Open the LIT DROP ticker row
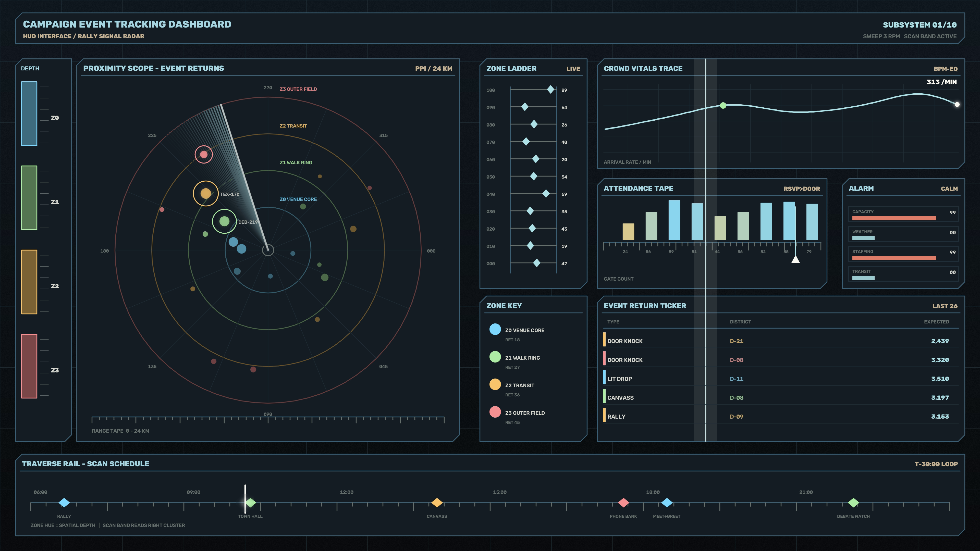980x551 pixels. pyautogui.click(x=781, y=379)
